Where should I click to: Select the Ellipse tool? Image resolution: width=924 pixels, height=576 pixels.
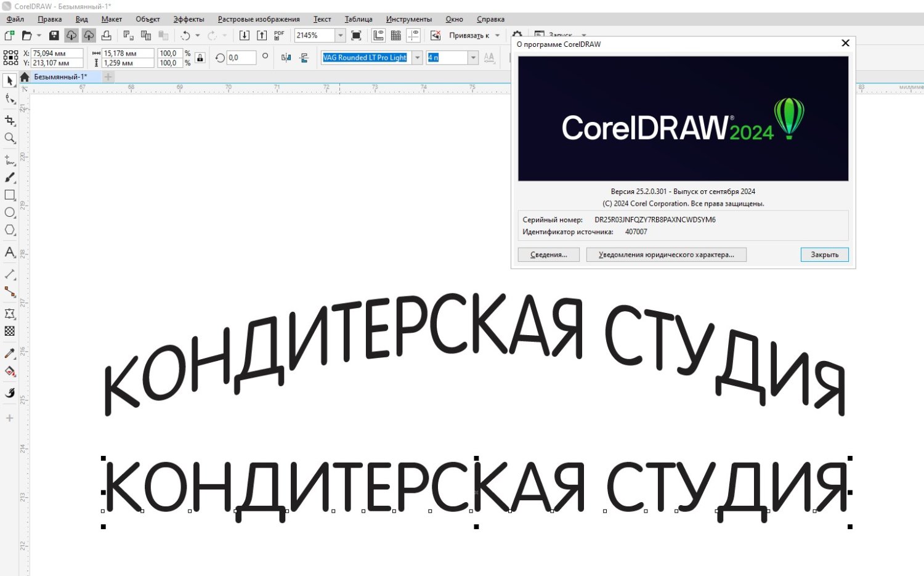click(x=10, y=213)
